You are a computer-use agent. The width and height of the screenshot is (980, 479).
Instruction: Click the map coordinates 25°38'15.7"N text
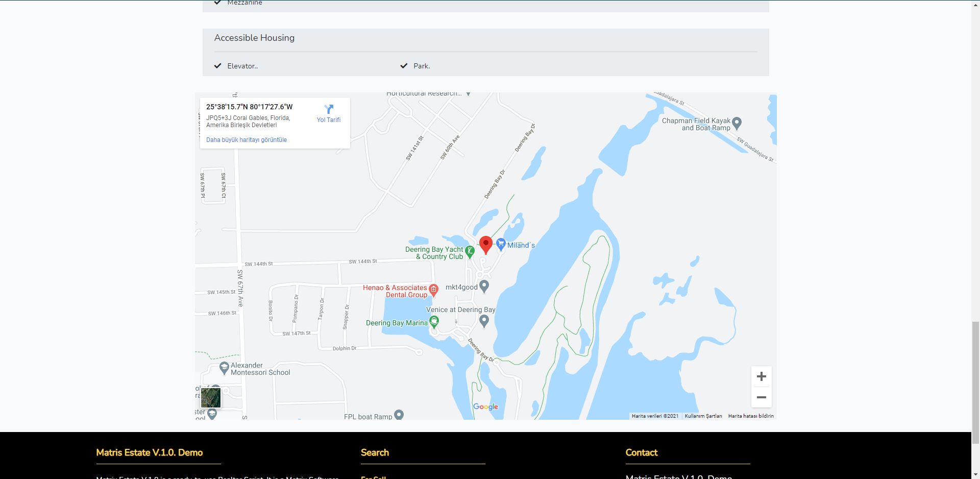[250, 107]
